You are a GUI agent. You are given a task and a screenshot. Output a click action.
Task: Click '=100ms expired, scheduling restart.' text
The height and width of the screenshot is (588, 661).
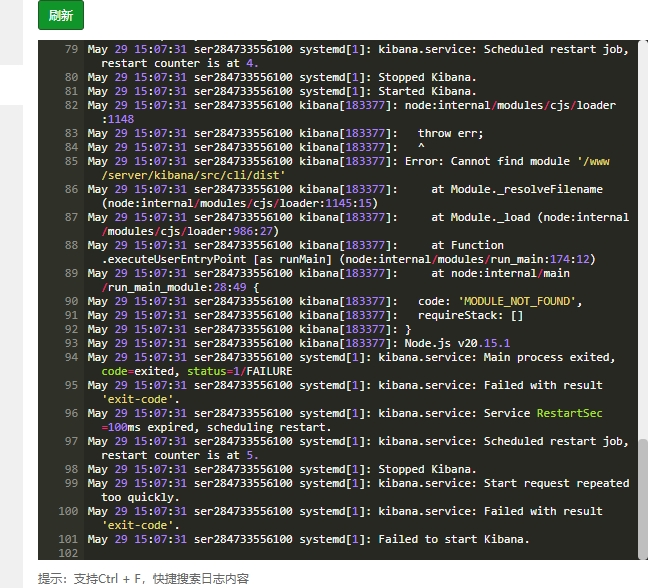216,427
